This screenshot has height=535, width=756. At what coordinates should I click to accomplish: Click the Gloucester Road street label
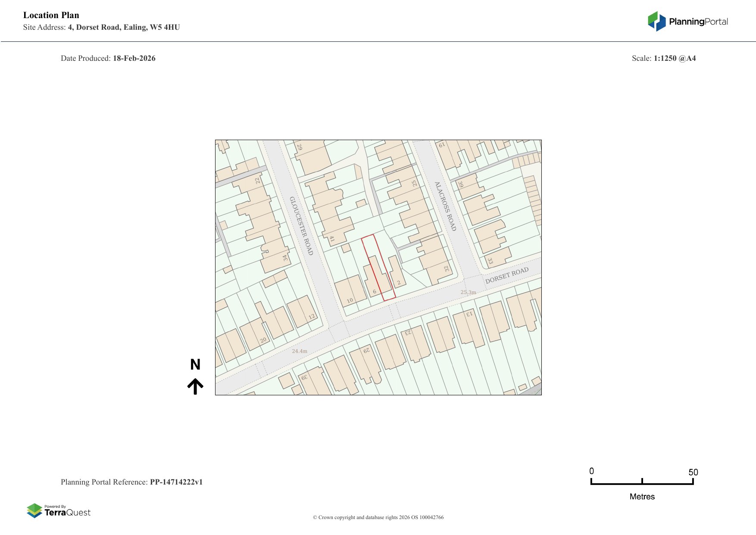coord(301,225)
